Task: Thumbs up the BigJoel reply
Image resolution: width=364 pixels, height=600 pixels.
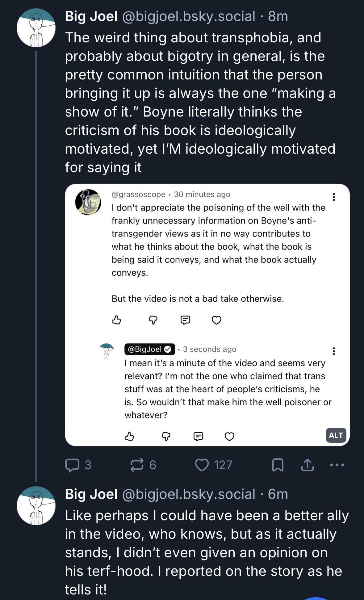Action: point(129,436)
